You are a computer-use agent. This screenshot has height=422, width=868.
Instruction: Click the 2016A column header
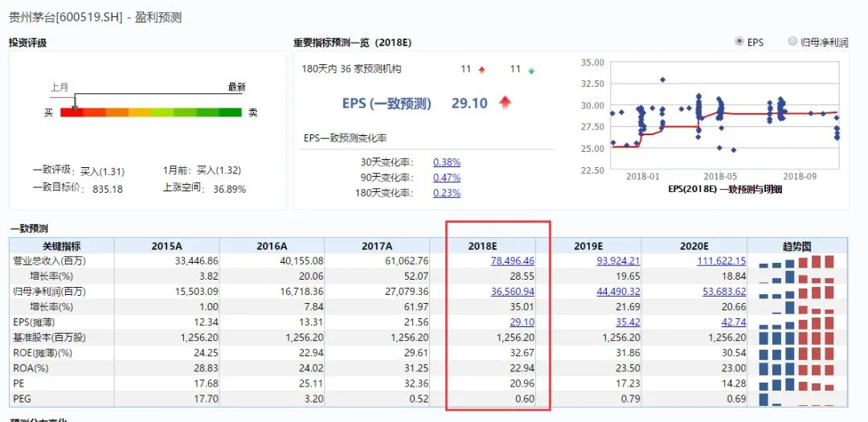[x=272, y=246]
